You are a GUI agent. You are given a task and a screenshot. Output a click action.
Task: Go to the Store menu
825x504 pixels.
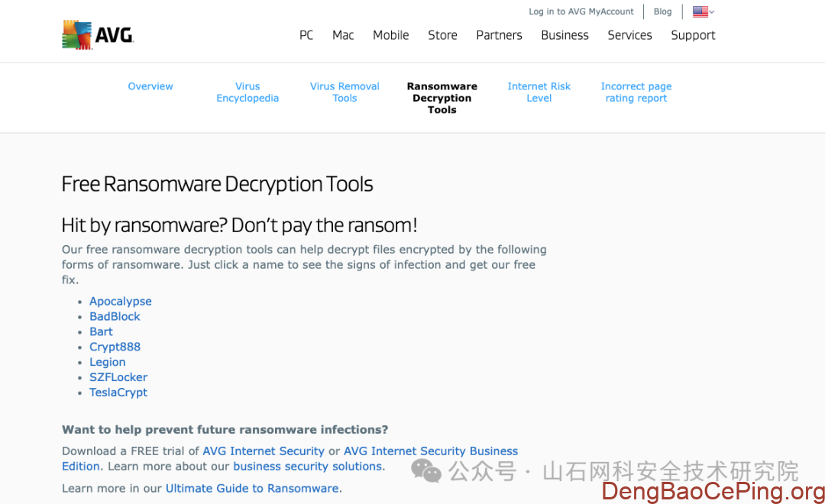pos(442,35)
